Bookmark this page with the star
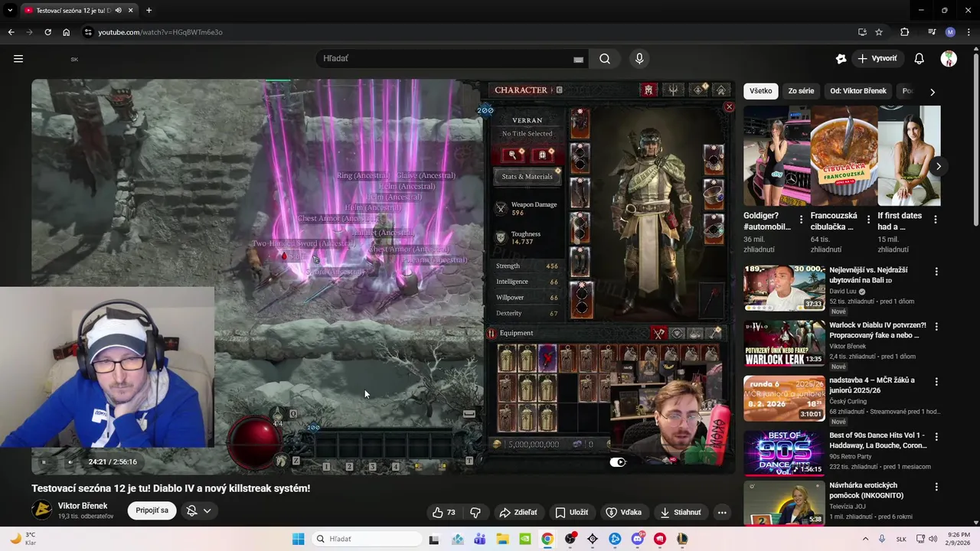This screenshot has height=551, width=980. pyautogui.click(x=879, y=32)
